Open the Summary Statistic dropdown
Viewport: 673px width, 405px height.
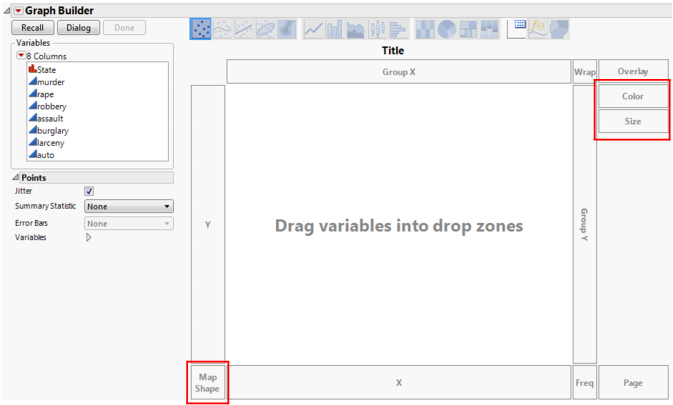point(129,206)
